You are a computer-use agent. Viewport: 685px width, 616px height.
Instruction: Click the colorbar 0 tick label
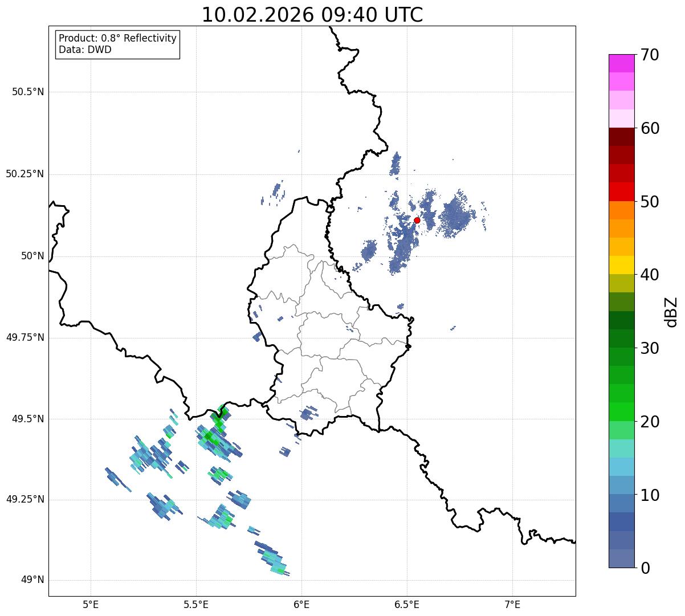point(645,568)
